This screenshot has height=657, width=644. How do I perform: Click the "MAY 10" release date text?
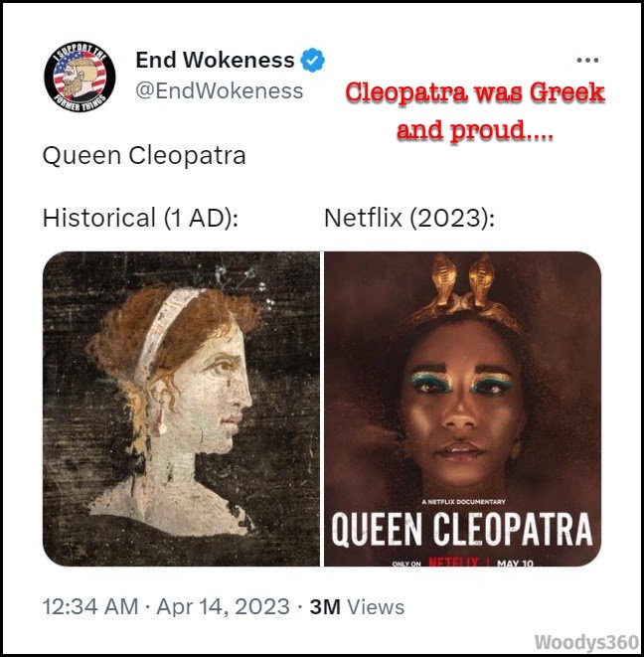pyautogui.click(x=515, y=564)
